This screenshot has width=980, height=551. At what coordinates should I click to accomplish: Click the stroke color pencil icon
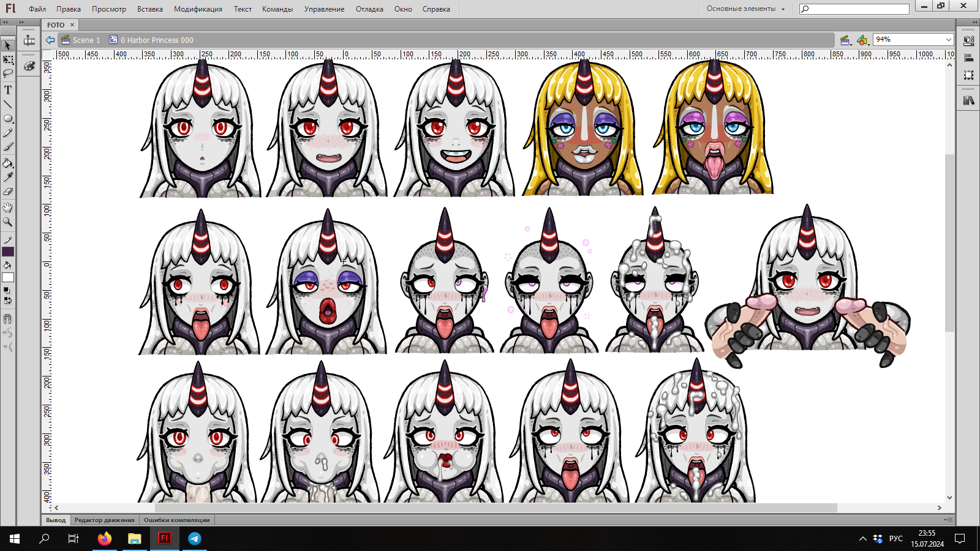[x=8, y=240]
